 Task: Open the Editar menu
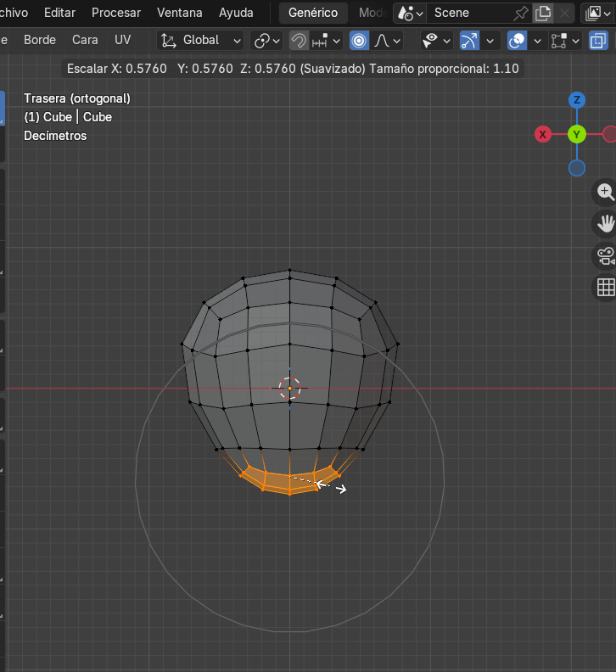click(59, 13)
